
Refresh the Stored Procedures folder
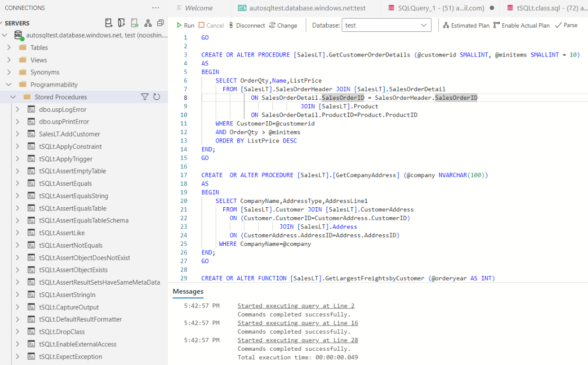157,97
